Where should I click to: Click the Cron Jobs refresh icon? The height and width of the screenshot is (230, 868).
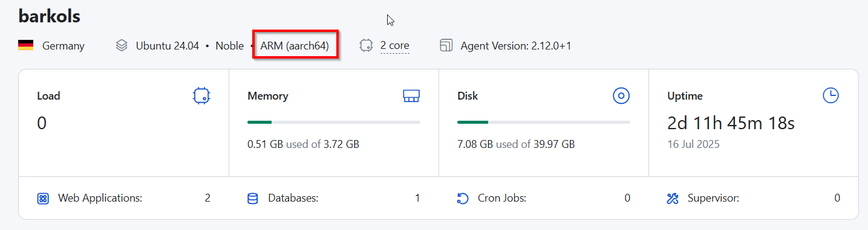[463, 198]
